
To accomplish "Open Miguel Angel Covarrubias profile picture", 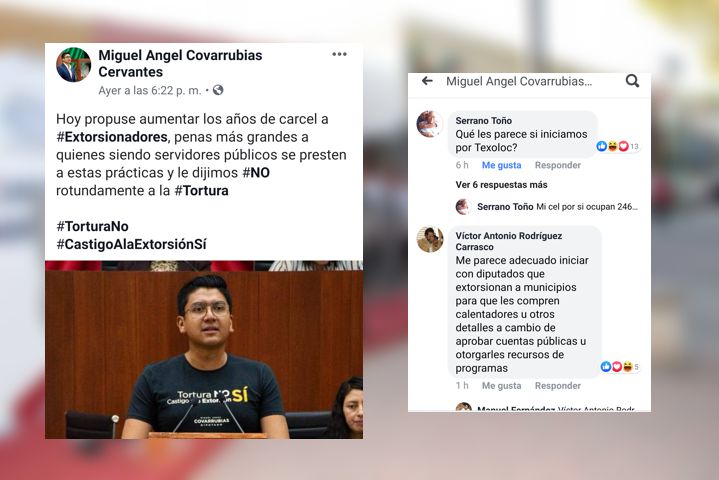I will [73, 65].
